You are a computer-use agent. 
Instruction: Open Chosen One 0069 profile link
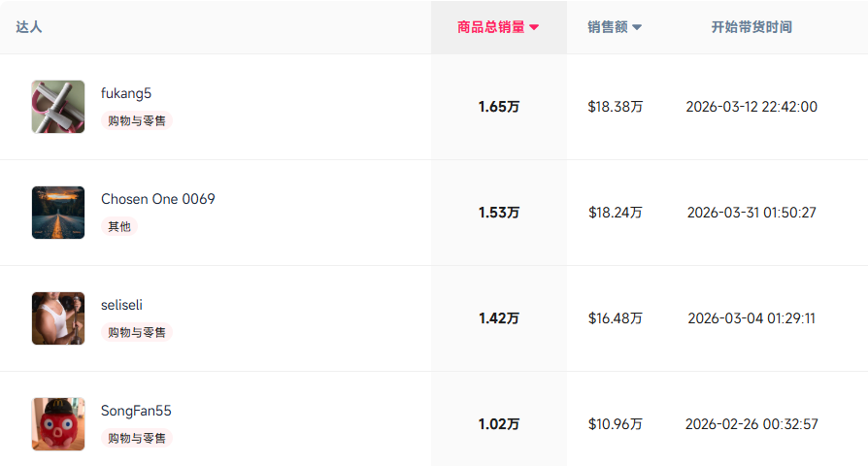point(157,199)
